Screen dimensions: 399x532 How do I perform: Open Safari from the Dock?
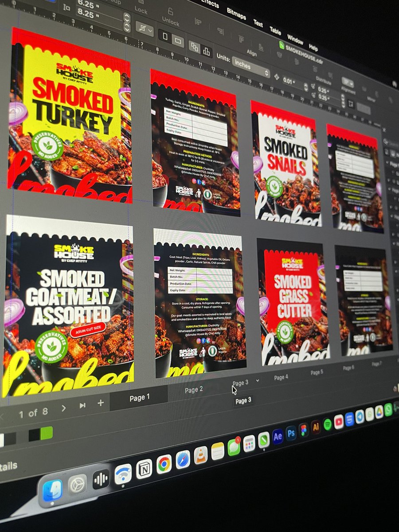click(x=183, y=459)
